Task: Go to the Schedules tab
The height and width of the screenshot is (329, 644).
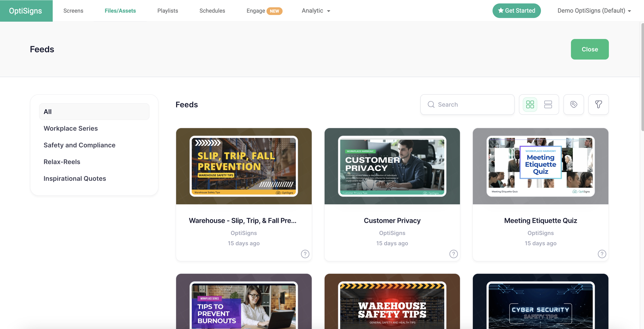Action: [x=212, y=11]
